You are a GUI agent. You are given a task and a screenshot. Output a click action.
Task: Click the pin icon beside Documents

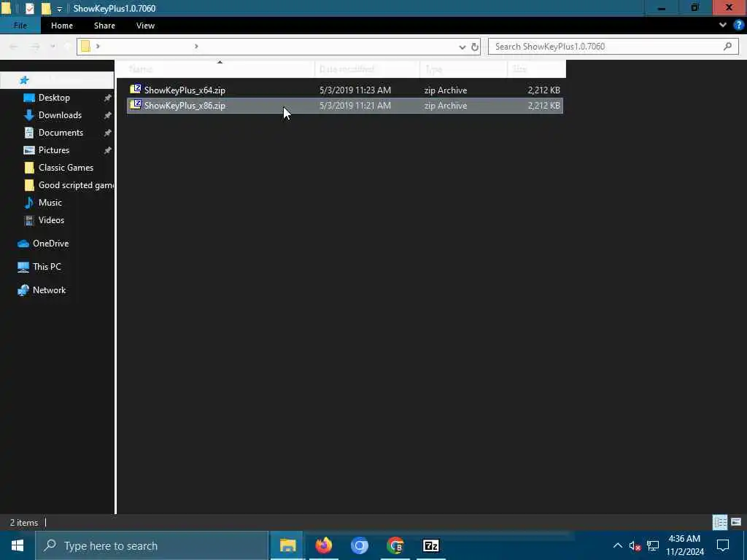108,133
